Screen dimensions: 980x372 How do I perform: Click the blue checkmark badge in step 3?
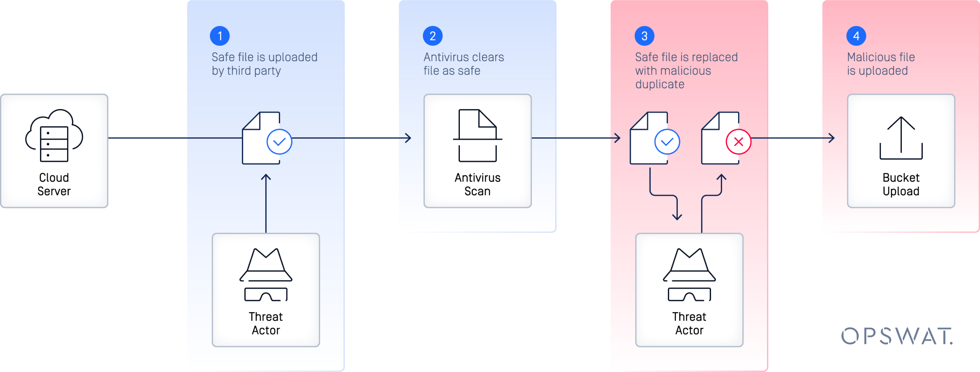pyautogui.click(x=667, y=142)
